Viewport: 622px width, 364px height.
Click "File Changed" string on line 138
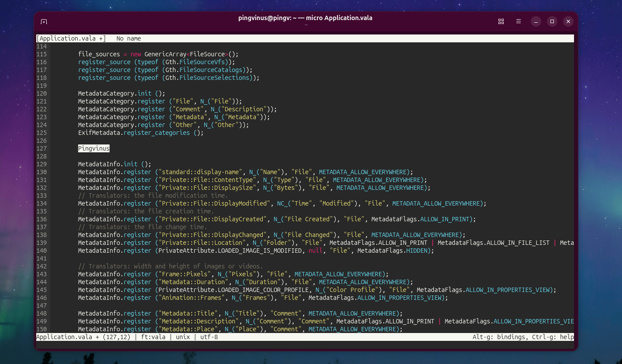309,235
